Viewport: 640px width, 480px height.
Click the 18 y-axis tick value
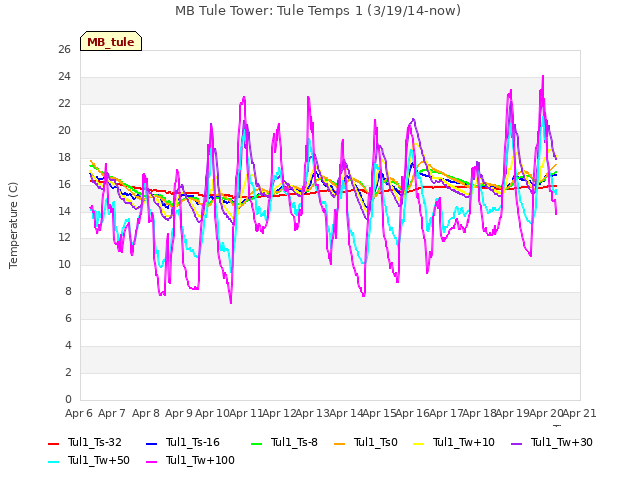click(x=64, y=157)
